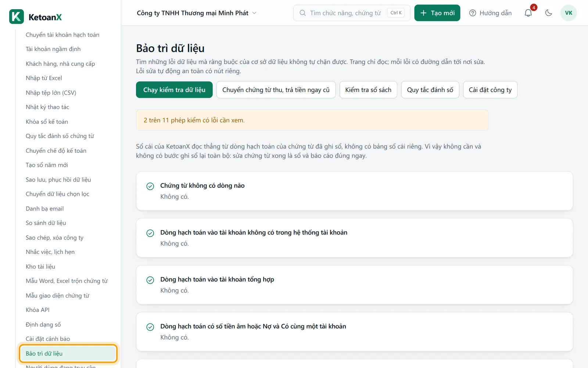Click check icon for Chứng từ không có dòng nào
Viewport: 588px width, 368px height.
tap(150, 186)
